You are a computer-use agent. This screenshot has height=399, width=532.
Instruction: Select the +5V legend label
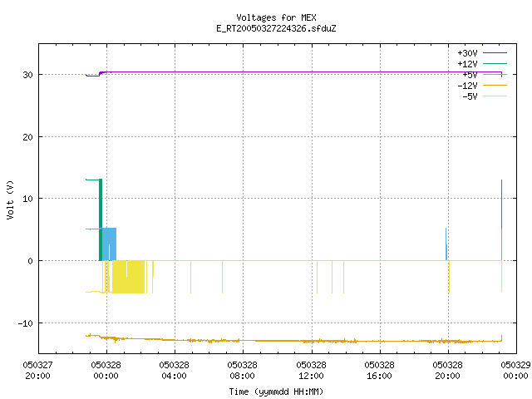click(470, 75)
